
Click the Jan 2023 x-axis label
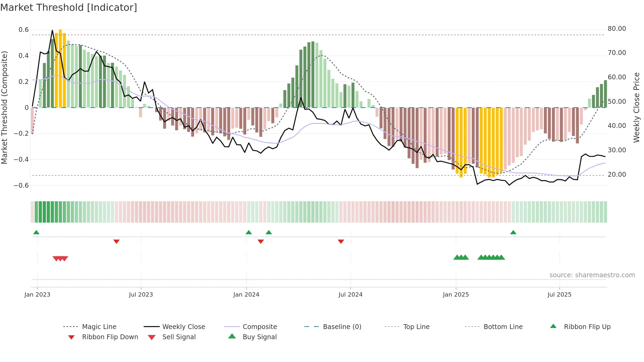[x=37, y=294]
